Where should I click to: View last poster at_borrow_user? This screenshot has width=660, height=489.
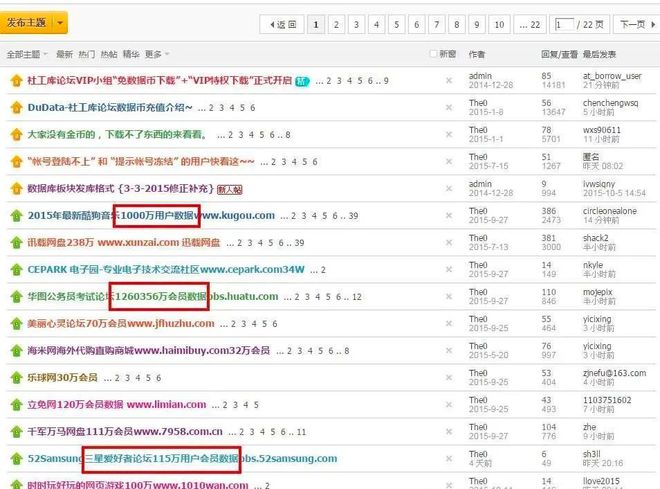tap(612, 76)
